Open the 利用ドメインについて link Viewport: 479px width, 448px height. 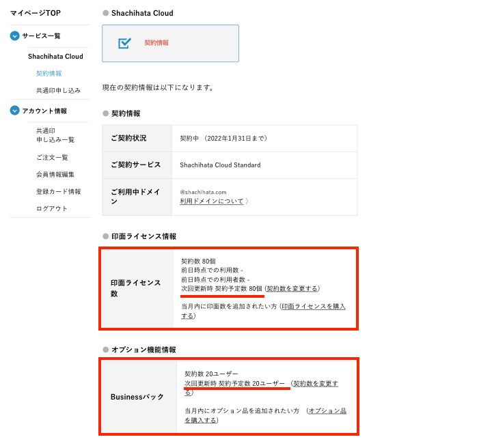(x=212, y=201)
